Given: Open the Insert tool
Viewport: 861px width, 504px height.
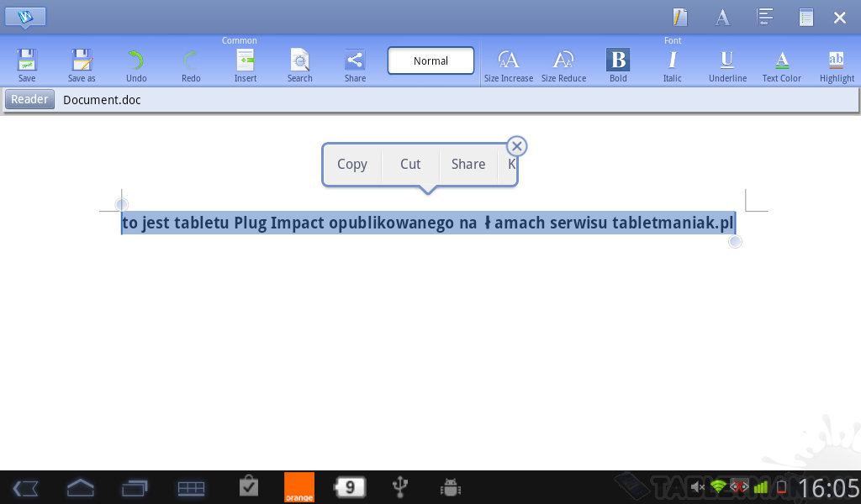Looking at the screenshot, I should pyautogui.click(x=246, y=64).
